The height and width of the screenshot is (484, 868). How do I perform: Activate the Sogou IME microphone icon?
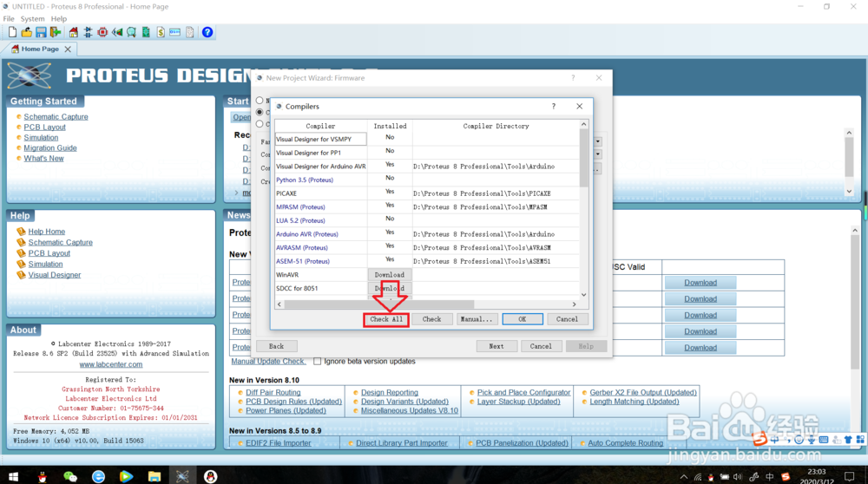click(811, 441)
